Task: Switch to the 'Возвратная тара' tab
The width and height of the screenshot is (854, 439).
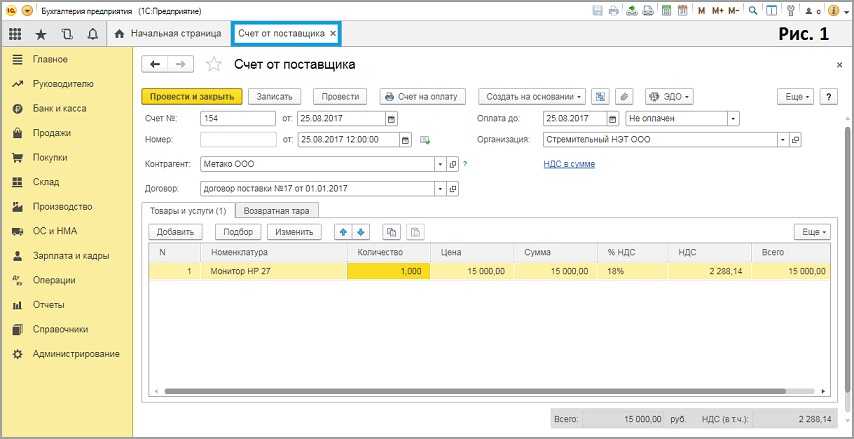Action: click(x=277, y=210)
